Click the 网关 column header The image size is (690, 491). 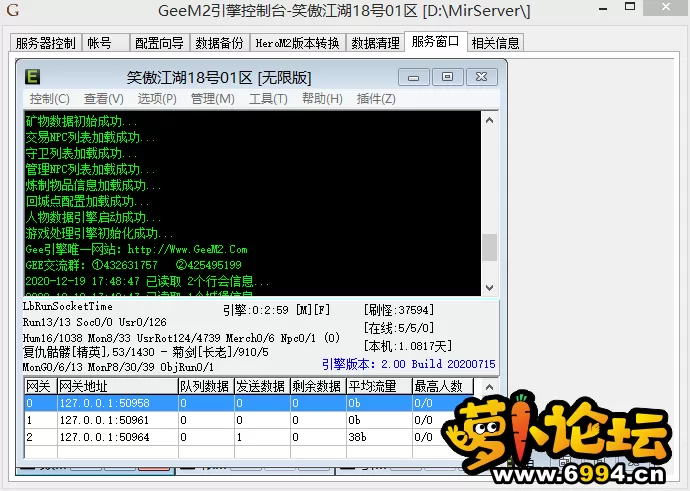[x=40, y=386]
